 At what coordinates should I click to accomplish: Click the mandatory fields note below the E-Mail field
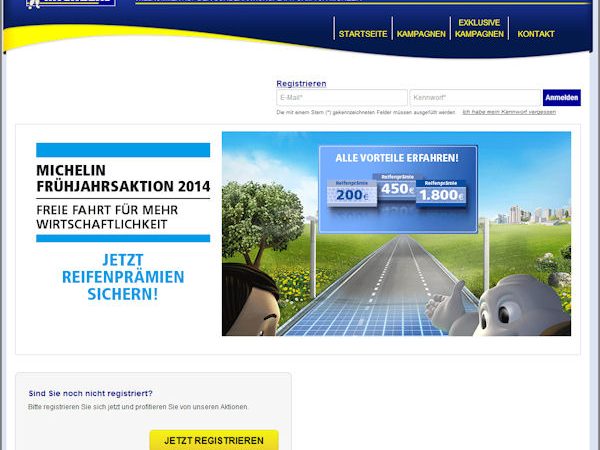(366, 112)
